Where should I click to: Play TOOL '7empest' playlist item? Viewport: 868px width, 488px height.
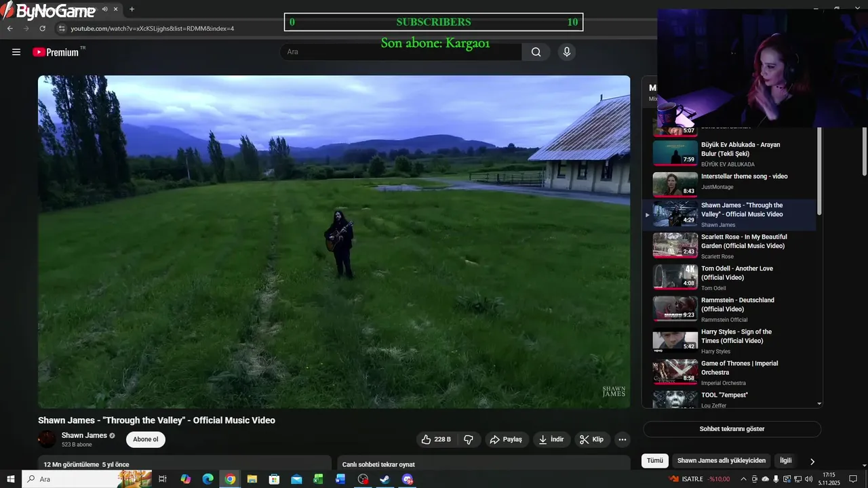pos(729,399)
